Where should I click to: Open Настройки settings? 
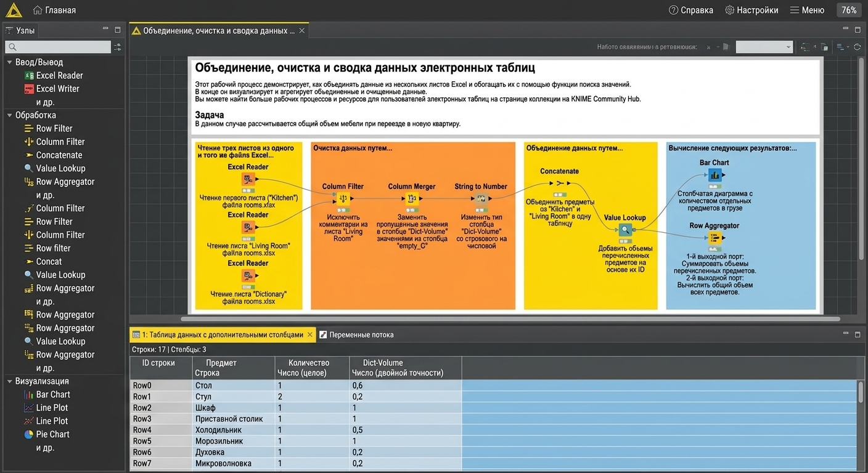tap(751, 10)
